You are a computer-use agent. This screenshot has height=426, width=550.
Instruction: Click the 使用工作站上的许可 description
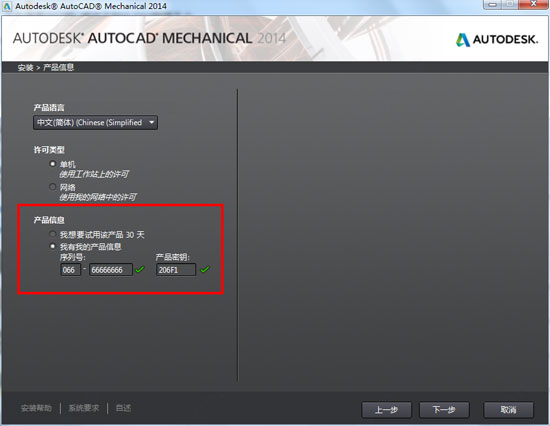pos(94,174)
